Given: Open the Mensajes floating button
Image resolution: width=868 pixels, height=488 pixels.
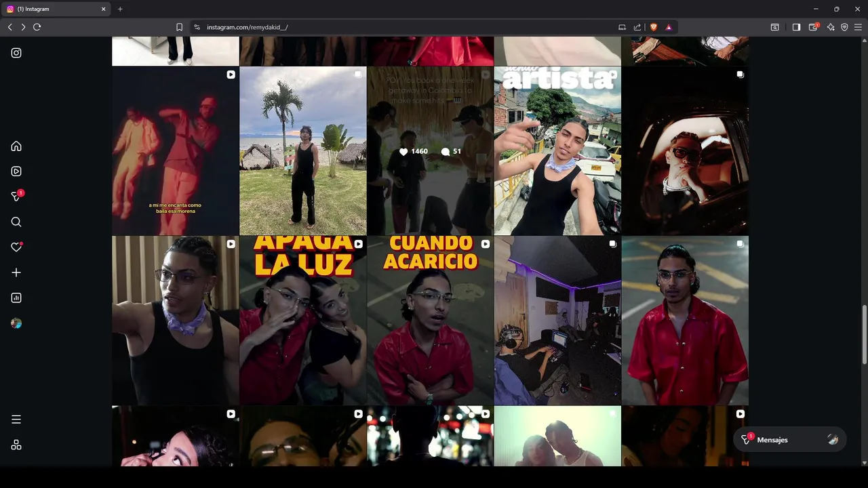Looking at the screenshot, I should [x=790, y=440].
